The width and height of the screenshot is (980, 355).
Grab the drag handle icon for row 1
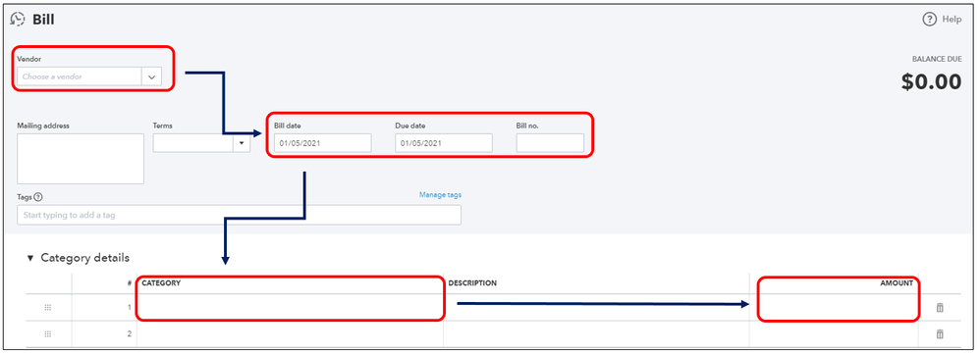[48, 308]
